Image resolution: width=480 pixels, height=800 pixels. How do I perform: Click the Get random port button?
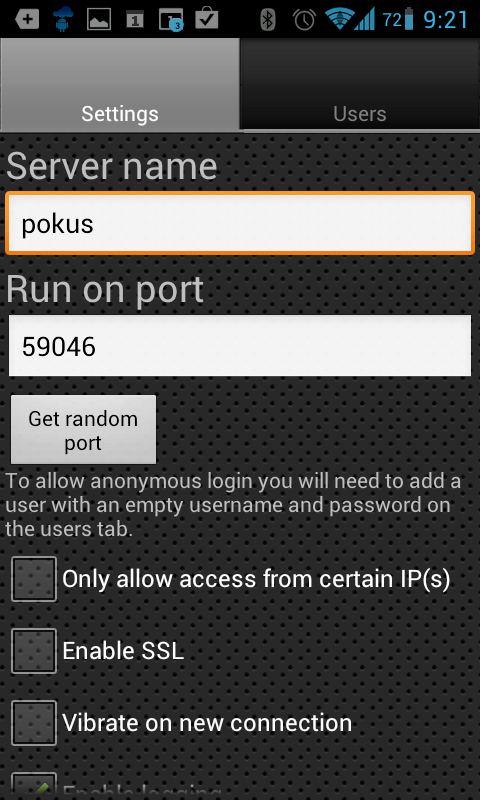pyautogui.click(x=83, y=430)
